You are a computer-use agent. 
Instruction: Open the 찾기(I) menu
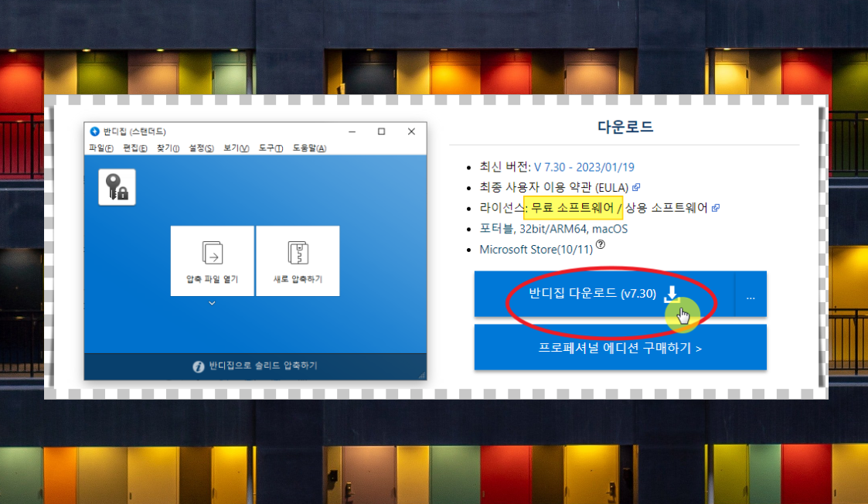(x=168, y=148)
